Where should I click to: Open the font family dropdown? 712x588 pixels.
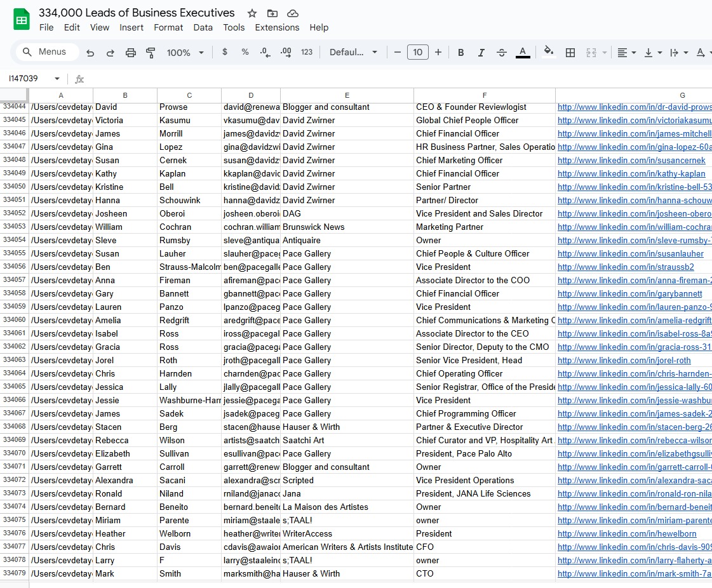click(353, 52)
